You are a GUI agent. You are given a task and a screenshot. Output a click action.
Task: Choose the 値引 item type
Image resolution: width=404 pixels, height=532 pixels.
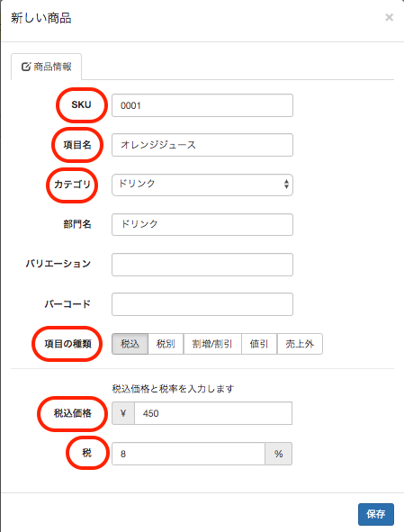pos(259,344)
